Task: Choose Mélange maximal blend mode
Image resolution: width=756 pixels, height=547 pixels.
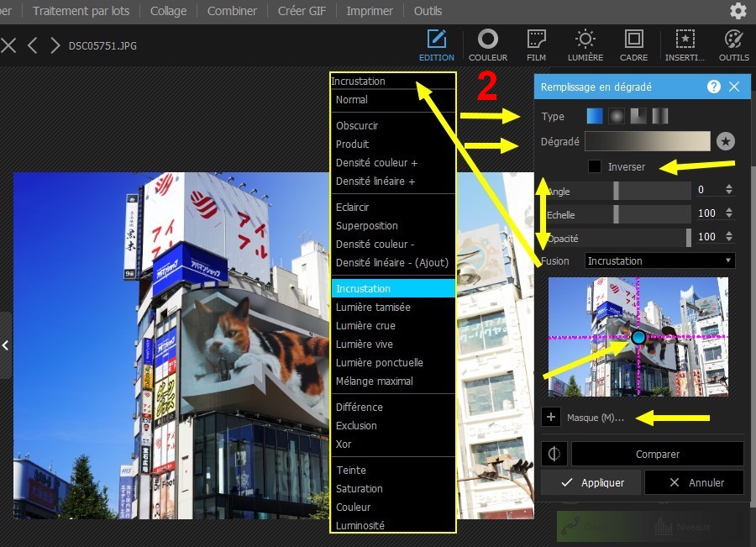Action: 393,381
